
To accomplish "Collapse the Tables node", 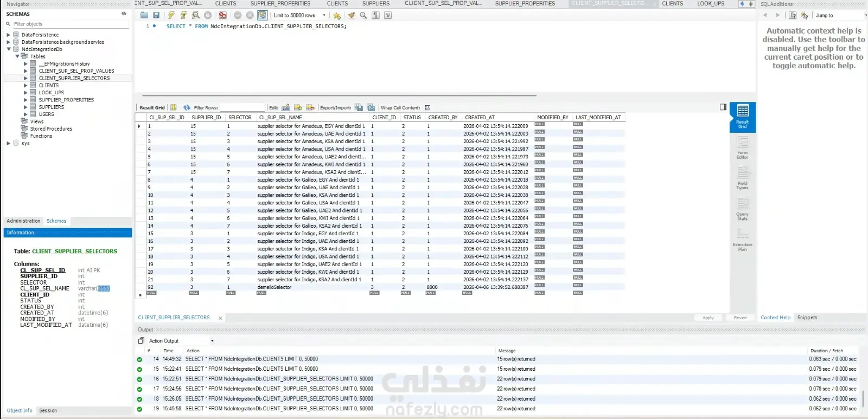I will pyautogui.click(x=17, y=56).
